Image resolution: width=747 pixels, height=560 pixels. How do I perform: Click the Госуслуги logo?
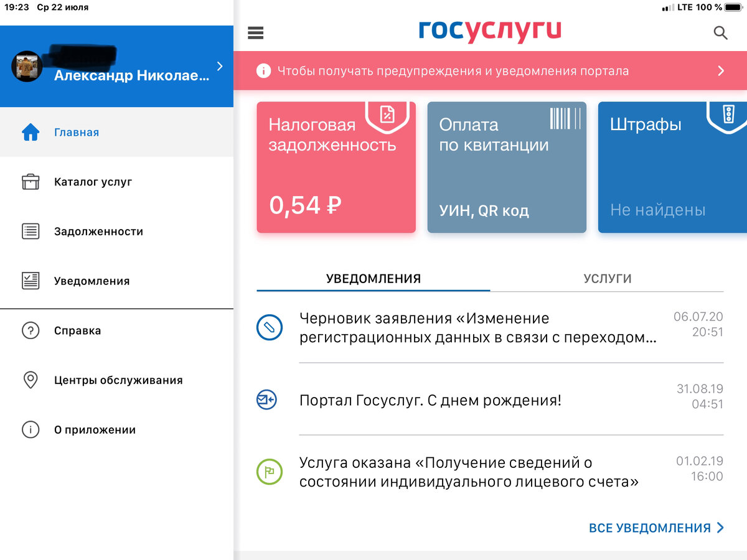[490, 31]
